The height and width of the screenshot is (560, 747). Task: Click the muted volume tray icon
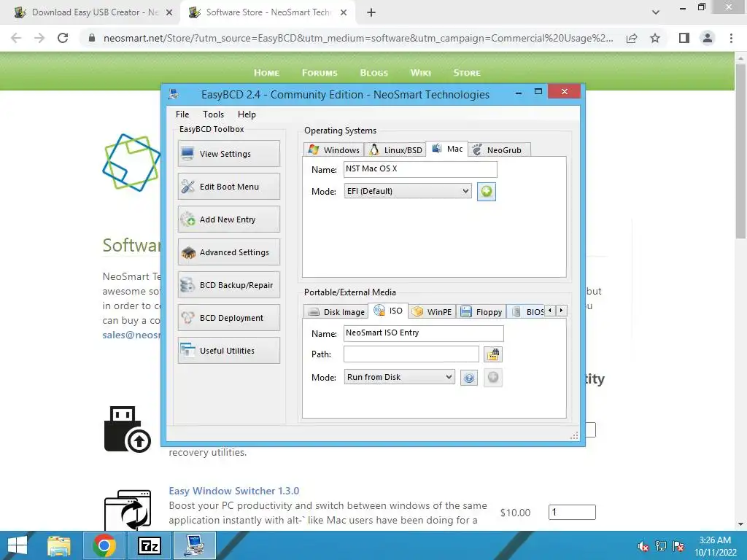pos(643,546)
